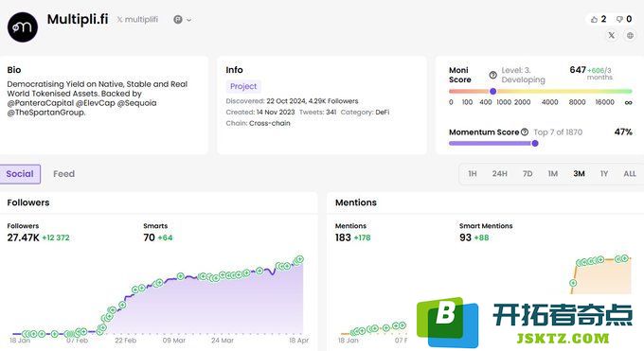
Task: Click the Project category tag
Action: point(243,86)
